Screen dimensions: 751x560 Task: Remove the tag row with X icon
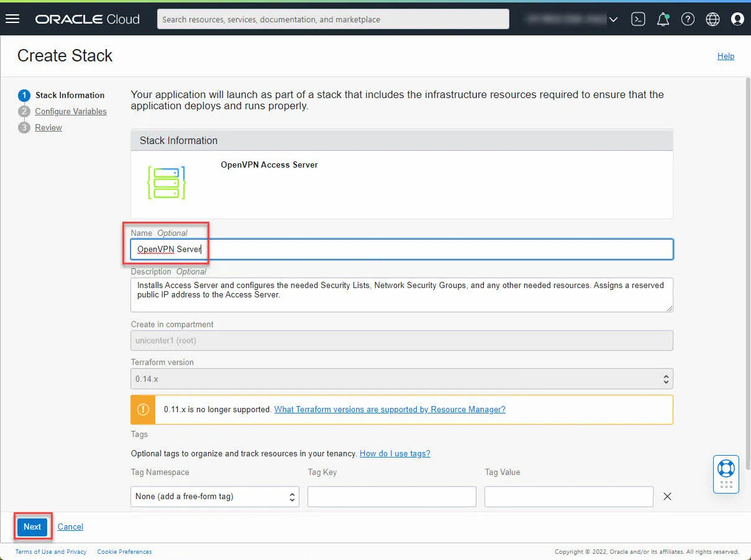[667, 496]
